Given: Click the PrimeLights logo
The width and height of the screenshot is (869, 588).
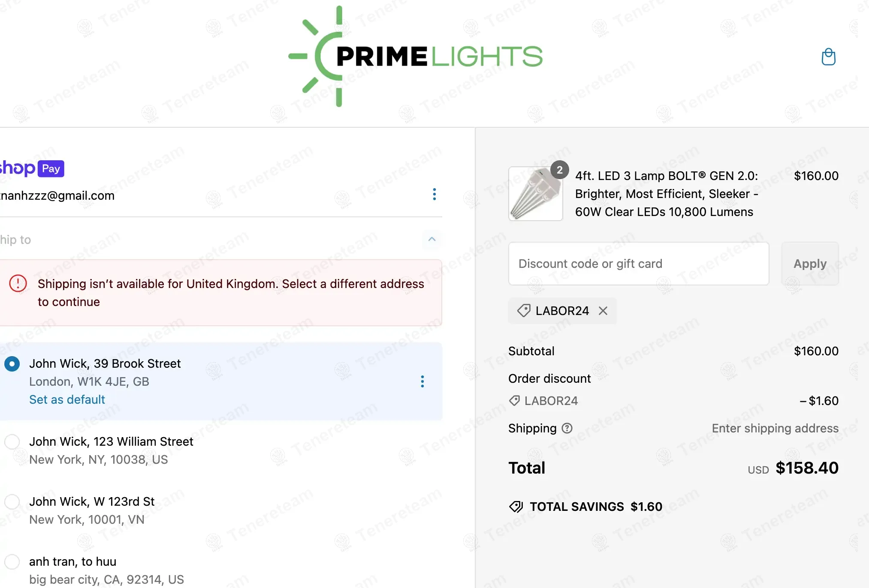Looking at the screenshot, I should click(415, 57).
